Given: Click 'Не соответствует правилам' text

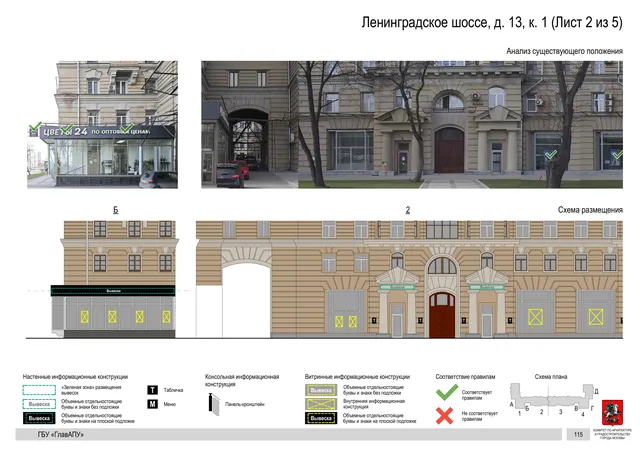Looking at the screenshot, I should 480,416.
